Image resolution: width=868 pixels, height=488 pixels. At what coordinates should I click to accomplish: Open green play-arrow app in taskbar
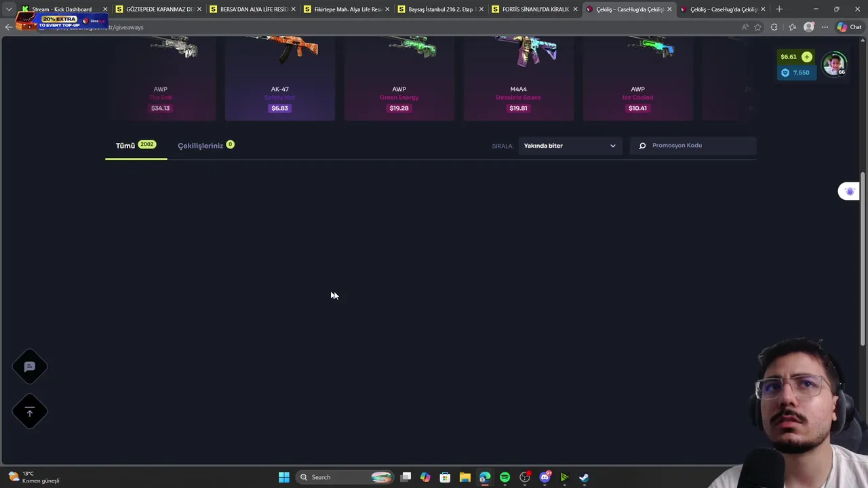564,477
